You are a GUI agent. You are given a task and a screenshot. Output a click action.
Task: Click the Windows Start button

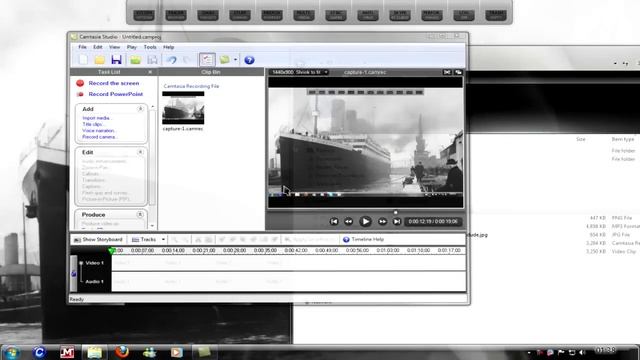pyautogui.click(x=11, y=352)
